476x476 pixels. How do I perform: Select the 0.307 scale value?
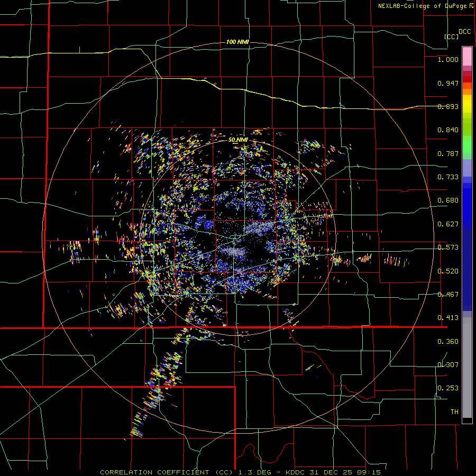(448, 365)
